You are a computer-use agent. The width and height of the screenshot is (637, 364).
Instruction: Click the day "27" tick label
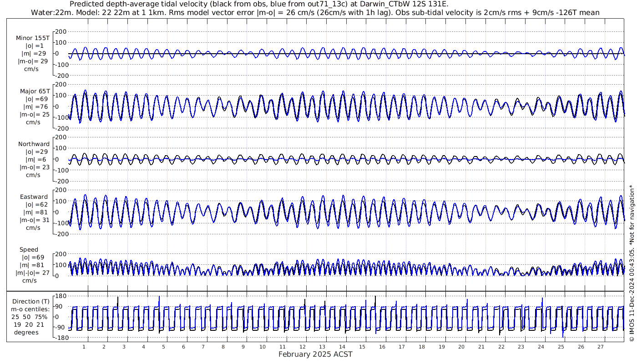(x=601, y=347)
